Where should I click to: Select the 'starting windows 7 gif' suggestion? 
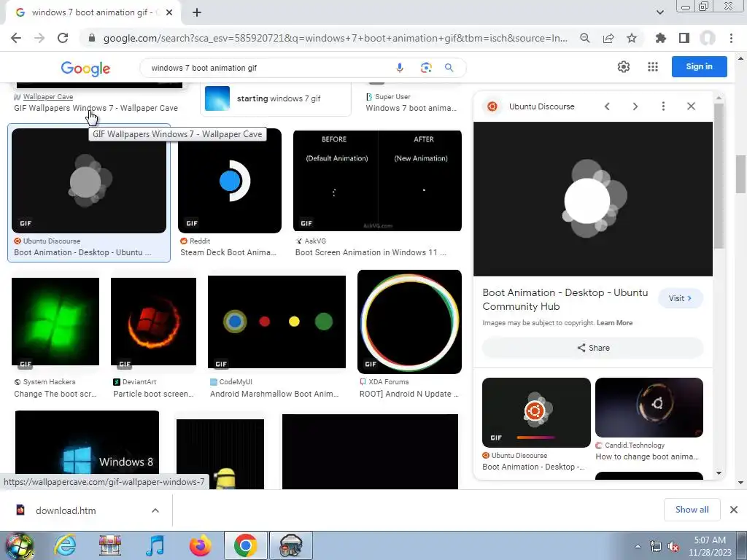coord(275,98)
